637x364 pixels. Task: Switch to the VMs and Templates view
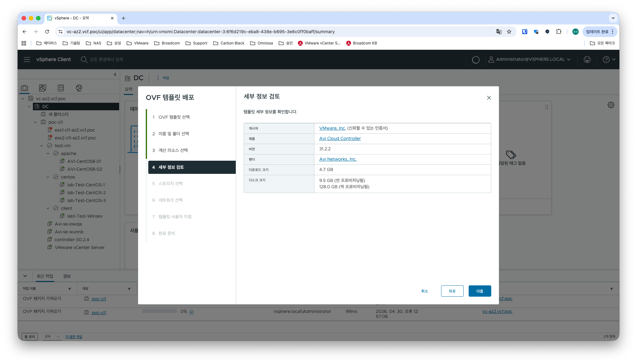coord(43,88)
